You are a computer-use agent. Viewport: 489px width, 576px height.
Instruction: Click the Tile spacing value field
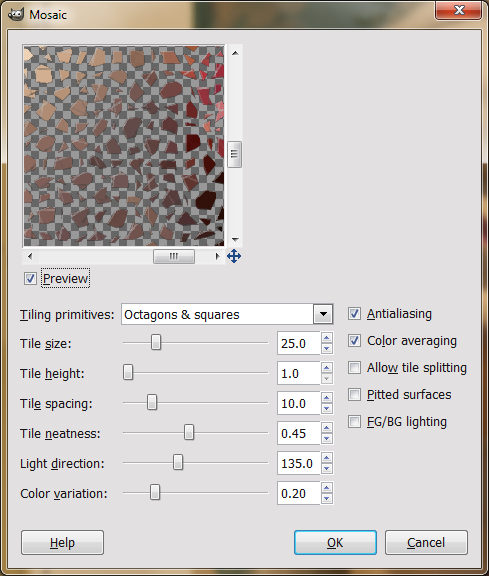click(299, 403)
